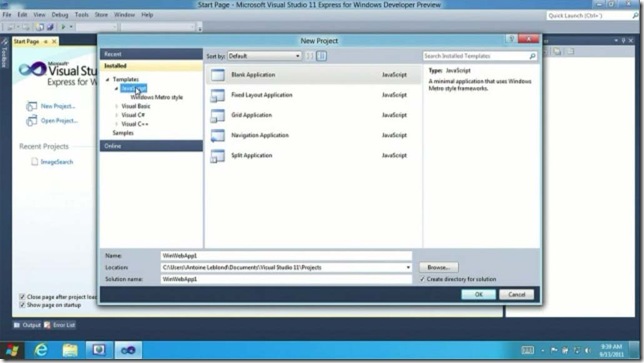Click the New Project icon on Start Page
This screenshot has height=363, width=644.
(x=31, y=106)
